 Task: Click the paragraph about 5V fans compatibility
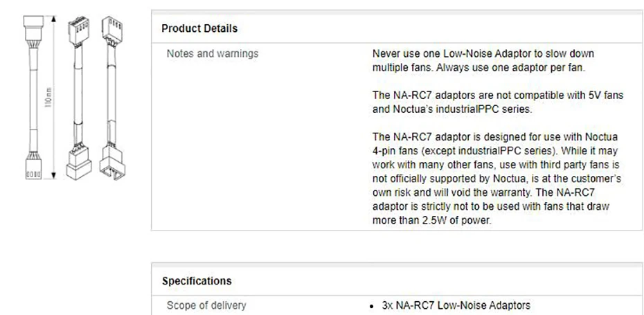(497, 102)
